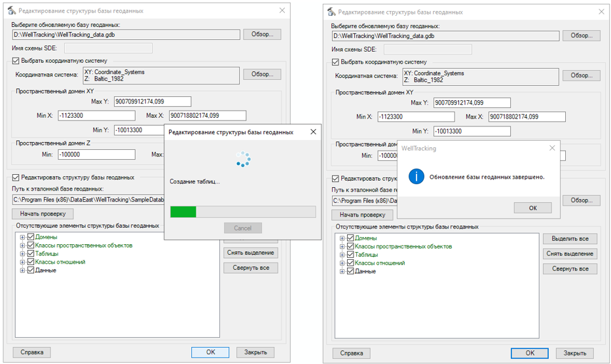This screenshot has width=611, height=364.
Task: Toggle 'Выбрать координатную систему' checkbox in the left dialog
Action: [x=16, y=61]
